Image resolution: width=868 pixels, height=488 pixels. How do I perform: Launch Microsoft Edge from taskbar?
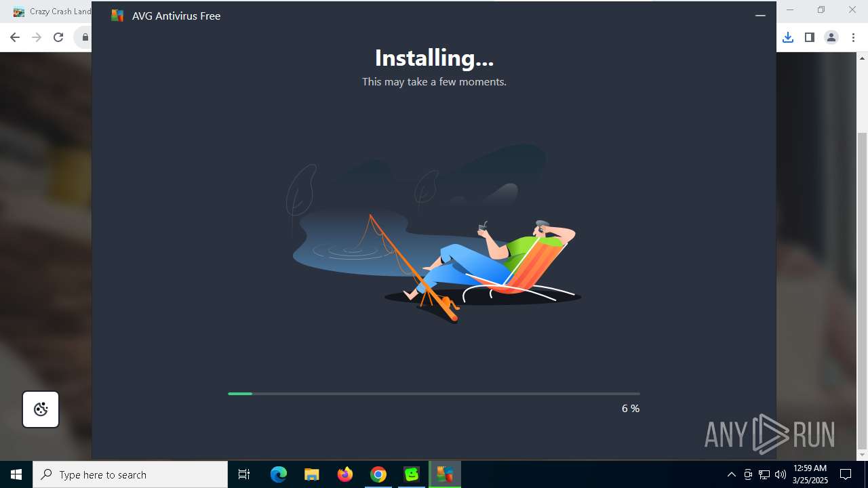coord(279,474)
